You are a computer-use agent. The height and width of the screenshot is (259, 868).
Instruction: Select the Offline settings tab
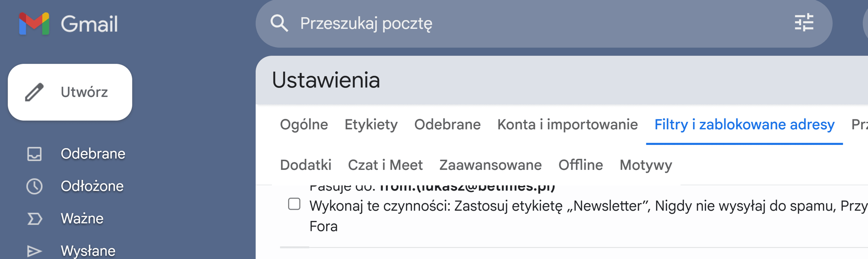[580, 165]
